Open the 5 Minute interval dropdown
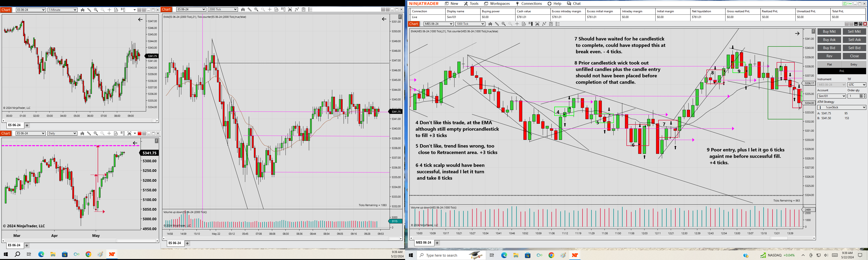 click(62, 10)
